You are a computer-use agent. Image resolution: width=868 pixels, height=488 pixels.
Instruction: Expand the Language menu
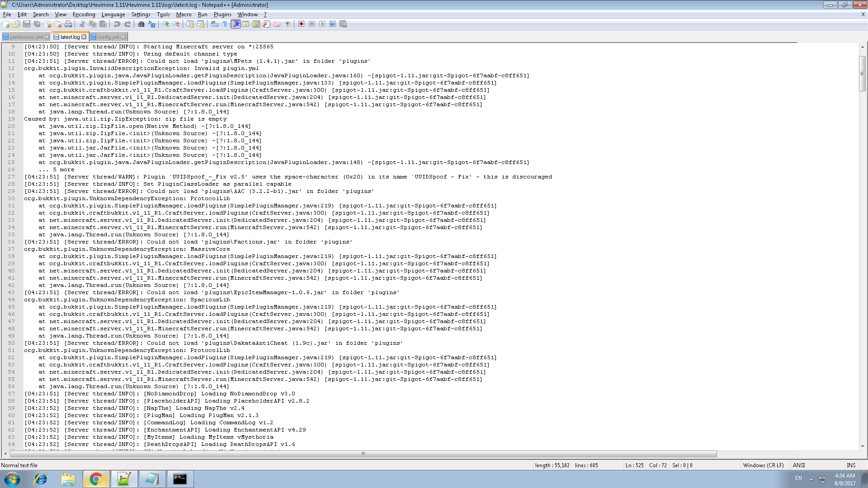pyautogui.click(x=113, y=14)
